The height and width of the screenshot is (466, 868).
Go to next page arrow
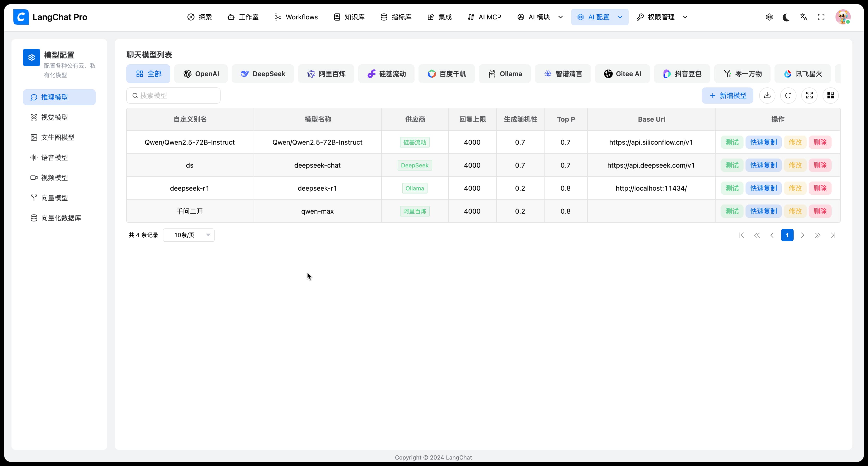tap(803, 235)
